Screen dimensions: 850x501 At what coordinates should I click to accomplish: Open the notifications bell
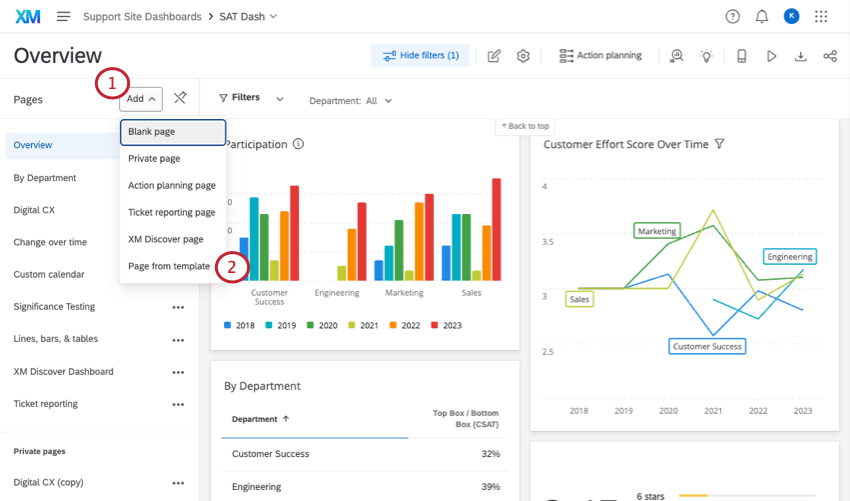point(762,17)
